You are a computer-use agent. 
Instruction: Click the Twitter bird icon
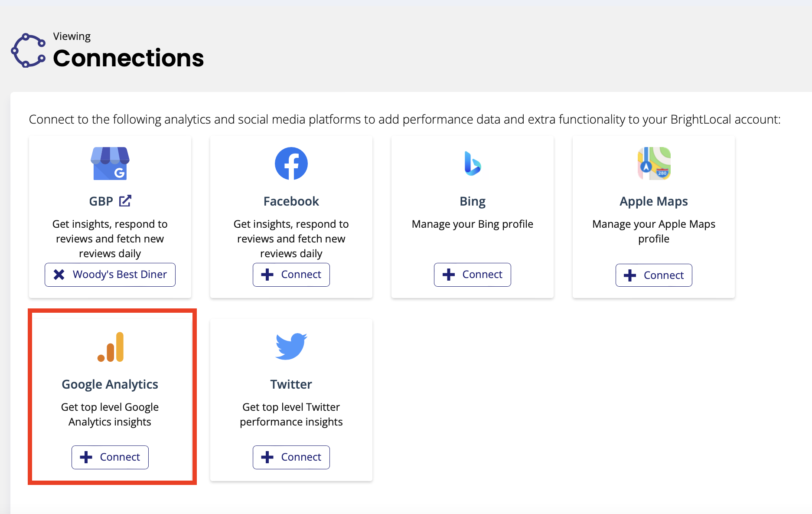tap(291, 347)
